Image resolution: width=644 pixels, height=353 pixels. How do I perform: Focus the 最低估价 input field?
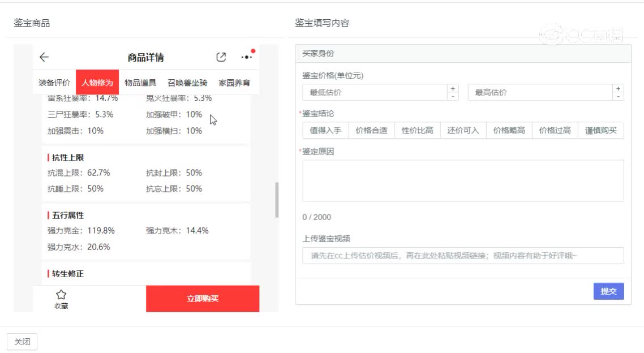[x=375, y=92]
